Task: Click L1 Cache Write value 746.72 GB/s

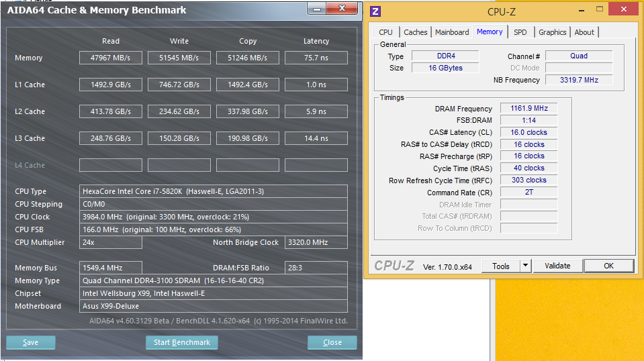Action: (179, 85)
